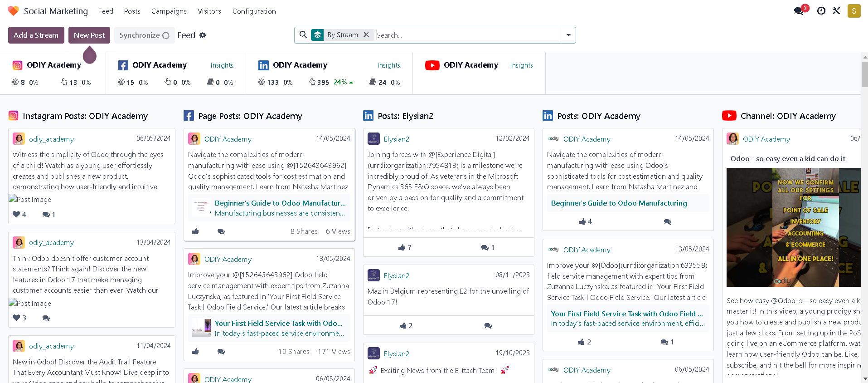Click the 171 Views text on Facebook post

click(x=334, y=351)
